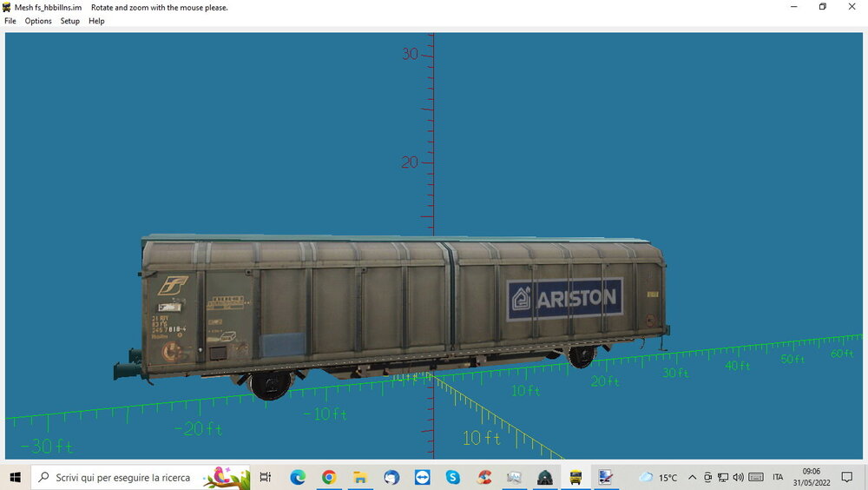Open the rightmost pinned taskbar app with pen icon
Viewport: 868px width, 490px height.
[605, 477]
